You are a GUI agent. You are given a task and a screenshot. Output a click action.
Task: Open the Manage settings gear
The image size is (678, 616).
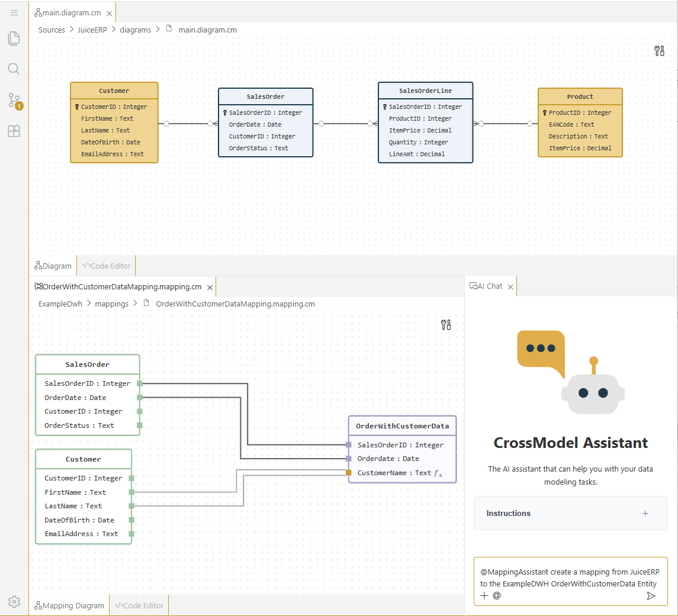click(14, 602)
